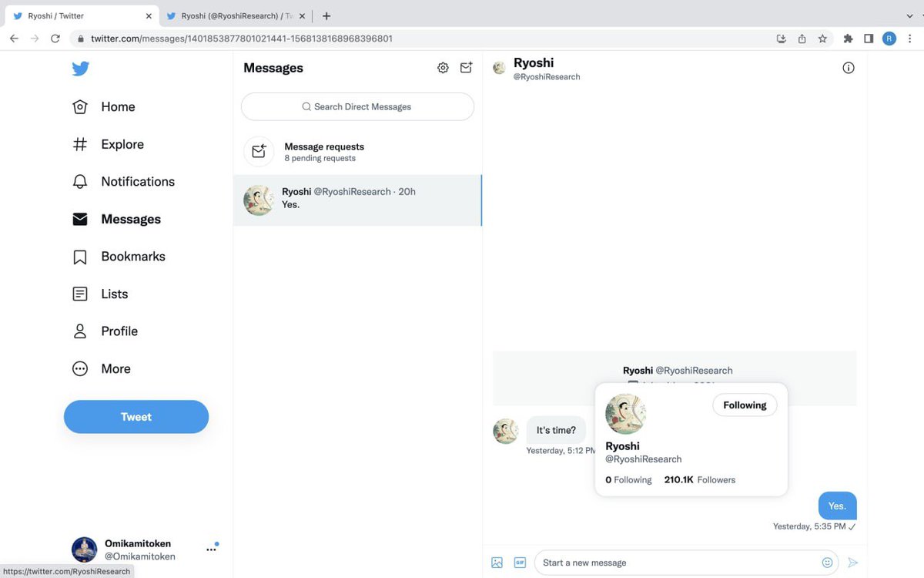The height and width of the screenshot is (578, 924).
Task: Go to Messages in the sidebar
Action: 116,219
